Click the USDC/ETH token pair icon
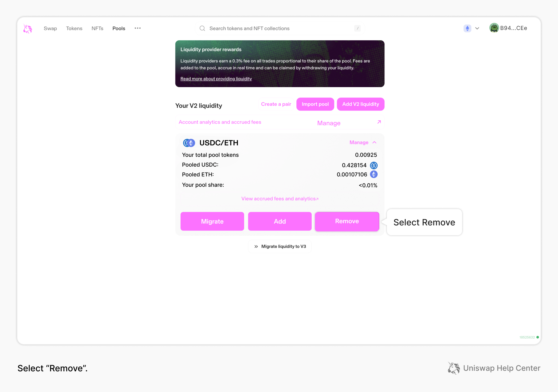Image resolution: width=558 pixels, height=392 pixels. coord(189,143)
